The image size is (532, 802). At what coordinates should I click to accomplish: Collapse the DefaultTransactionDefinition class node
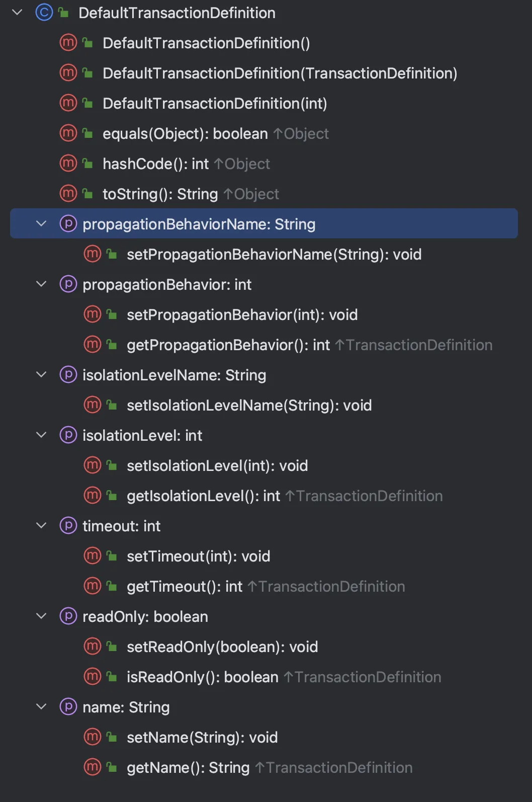18,13
